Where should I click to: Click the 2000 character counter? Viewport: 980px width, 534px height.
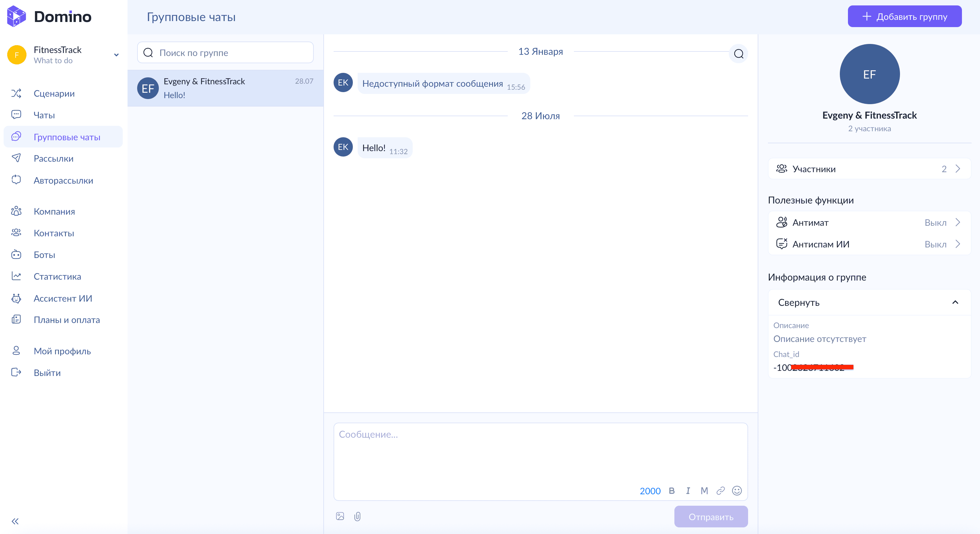pyautogui.click(x=650, y=491)
